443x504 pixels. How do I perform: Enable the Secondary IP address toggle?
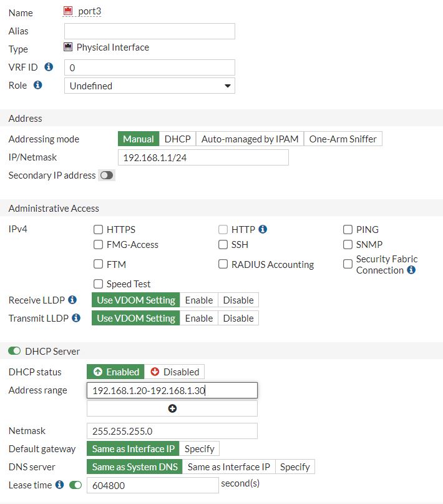coord(106,175)
